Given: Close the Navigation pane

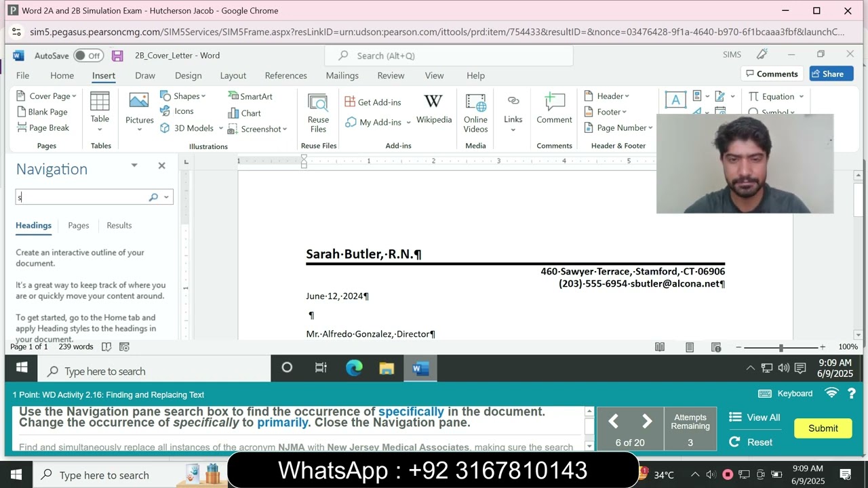Looking at the screenshot, I should pyautogui.click(x=161, y=165).
